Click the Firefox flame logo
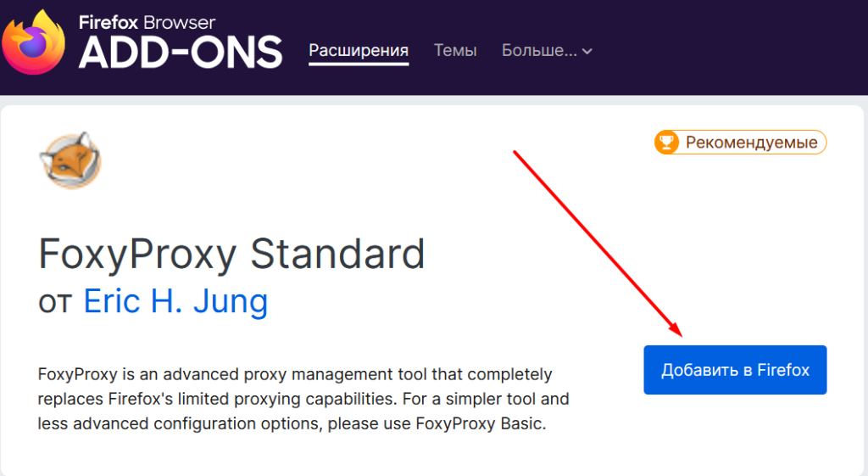The image size is (868, 476). click(x=33, y=43)
